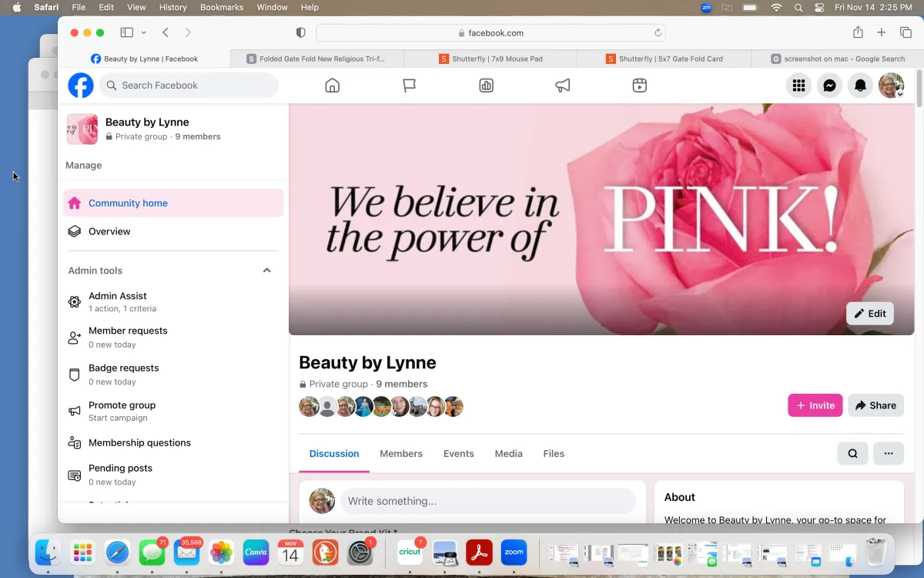Open Safari sidebar dropdown chevron
The width and height of the screenshot is (924, 578).
coord(144,32)
